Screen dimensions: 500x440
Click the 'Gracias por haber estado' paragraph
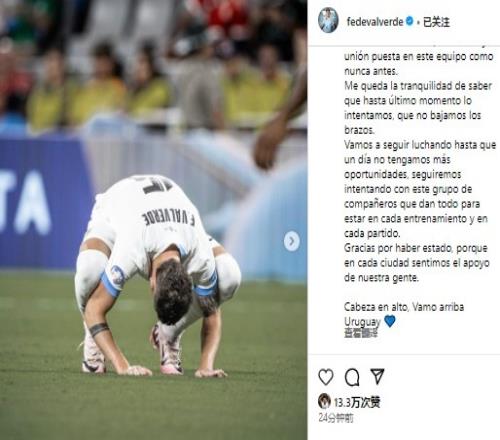pyautogui.click(x=417, y=263)
